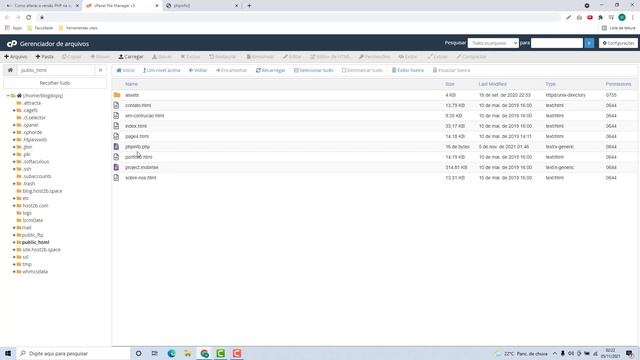640x360 pixels.
Task: Select the .attracta folder in tree
Action: click(x=31, y=103)
